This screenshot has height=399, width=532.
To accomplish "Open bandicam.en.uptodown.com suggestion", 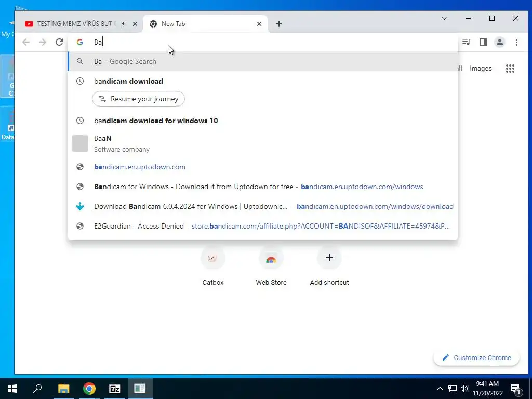I will click(x=263, y=167).
